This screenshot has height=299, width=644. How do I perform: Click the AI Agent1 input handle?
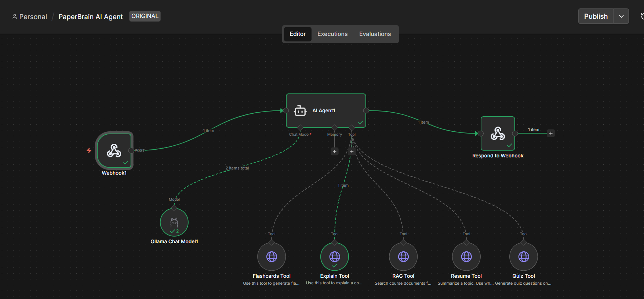(286, 110)
